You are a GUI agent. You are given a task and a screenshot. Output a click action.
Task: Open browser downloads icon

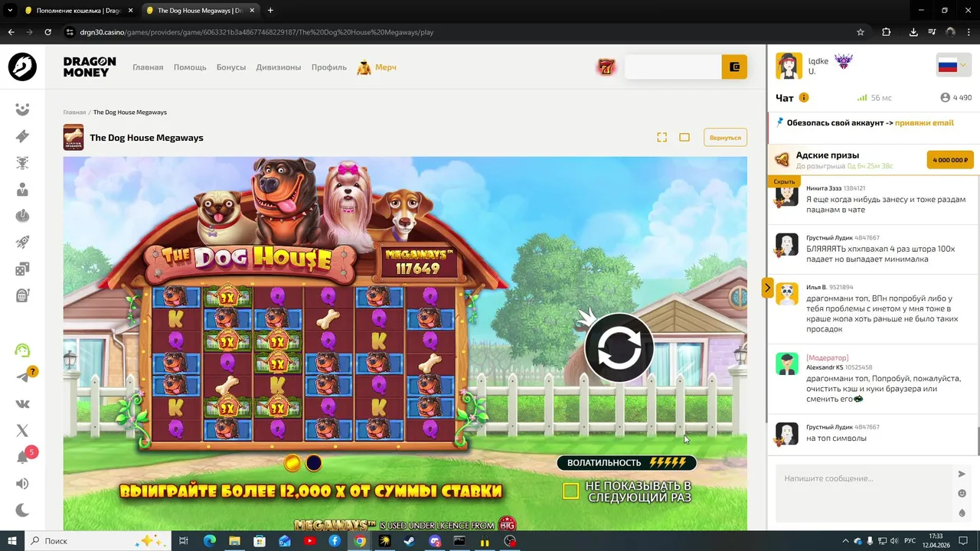[913, 32]
